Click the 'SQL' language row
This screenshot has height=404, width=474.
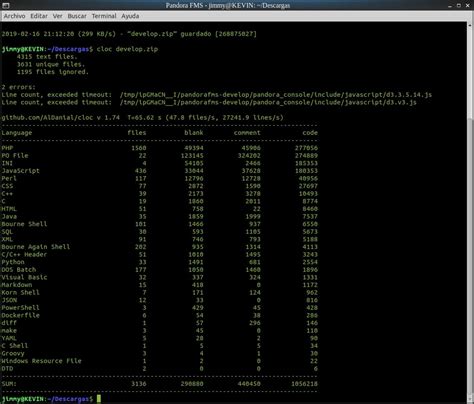(x=159, y=232)
